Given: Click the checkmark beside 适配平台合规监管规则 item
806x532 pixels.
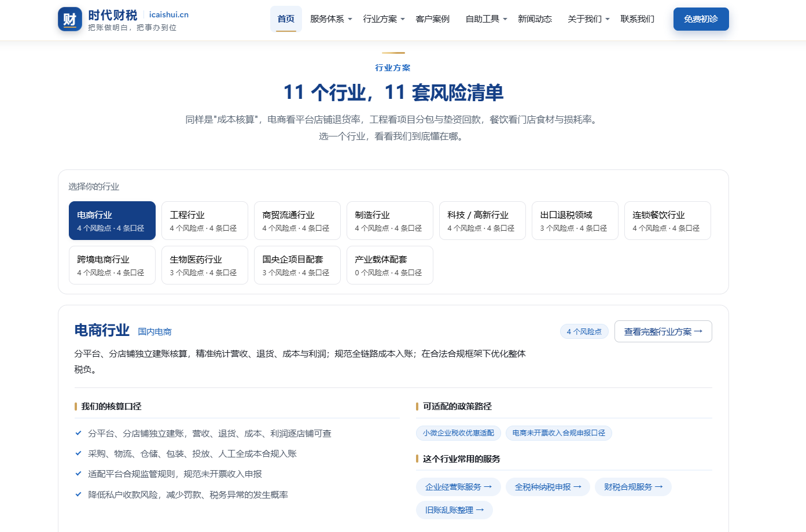Looking at the screenshot, I should [78, 474].
